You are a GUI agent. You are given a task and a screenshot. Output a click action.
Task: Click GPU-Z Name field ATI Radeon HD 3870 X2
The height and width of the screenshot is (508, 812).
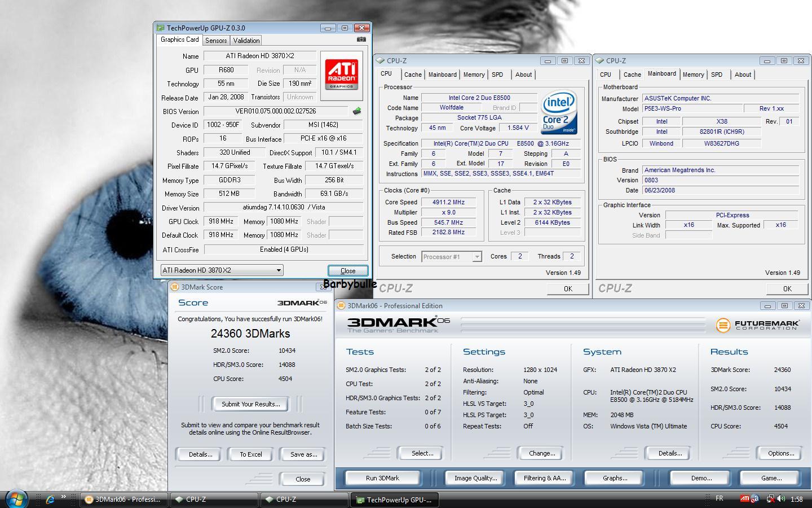[x=260, y=56]
